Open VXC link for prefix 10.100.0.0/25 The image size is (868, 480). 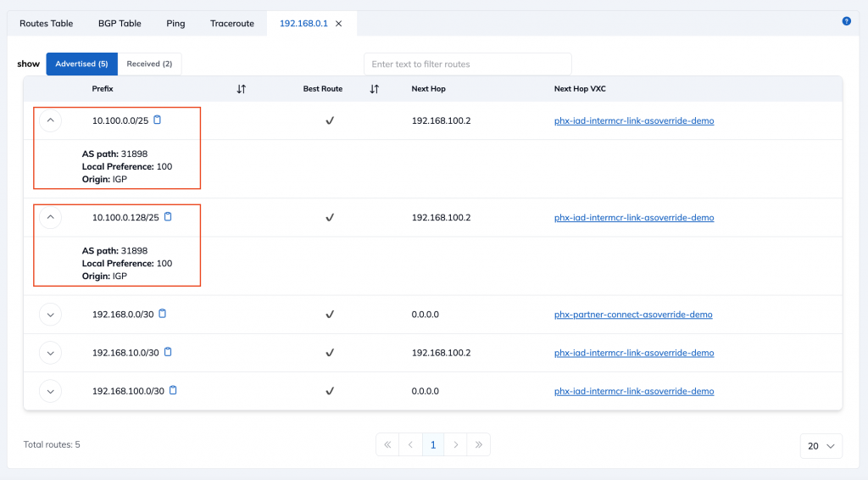(x=634, y=120)
